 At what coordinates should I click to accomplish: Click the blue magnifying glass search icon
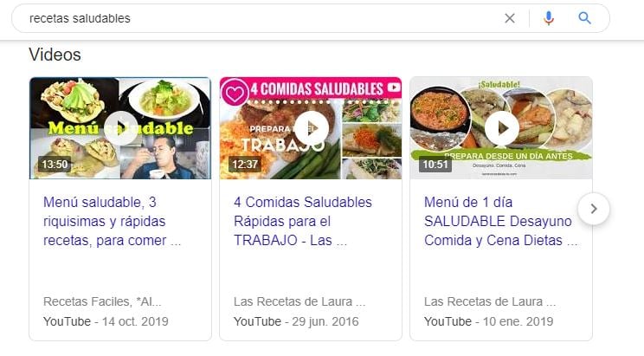pyautogui.click(x=584, y=18)
